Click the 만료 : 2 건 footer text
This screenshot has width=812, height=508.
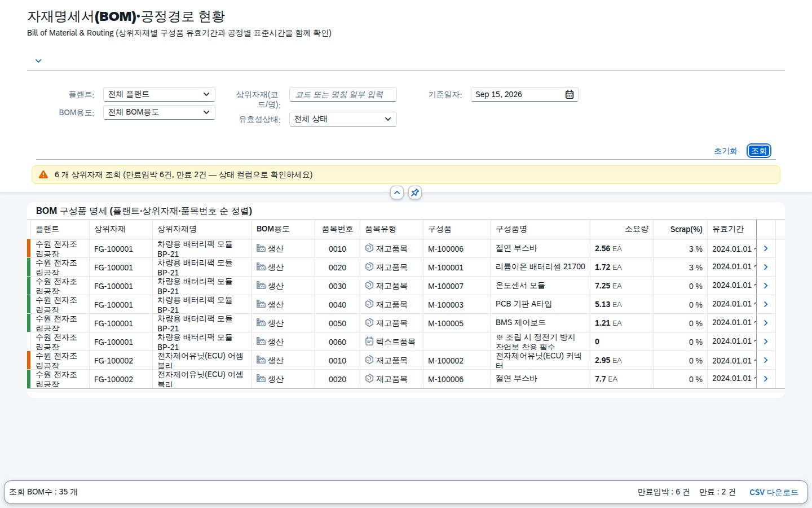point(717,492)
